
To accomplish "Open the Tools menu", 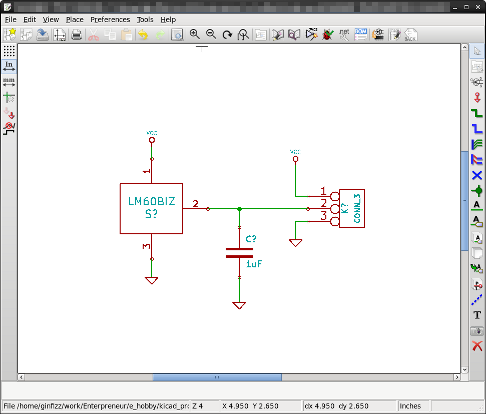I will (x=145, y=20).
